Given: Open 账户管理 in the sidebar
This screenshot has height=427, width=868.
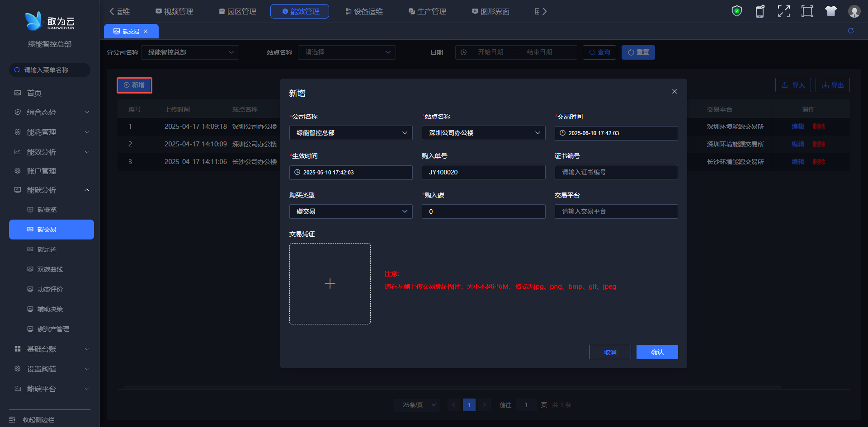Looking at the screenshot, I should click(x=52, y=171).
